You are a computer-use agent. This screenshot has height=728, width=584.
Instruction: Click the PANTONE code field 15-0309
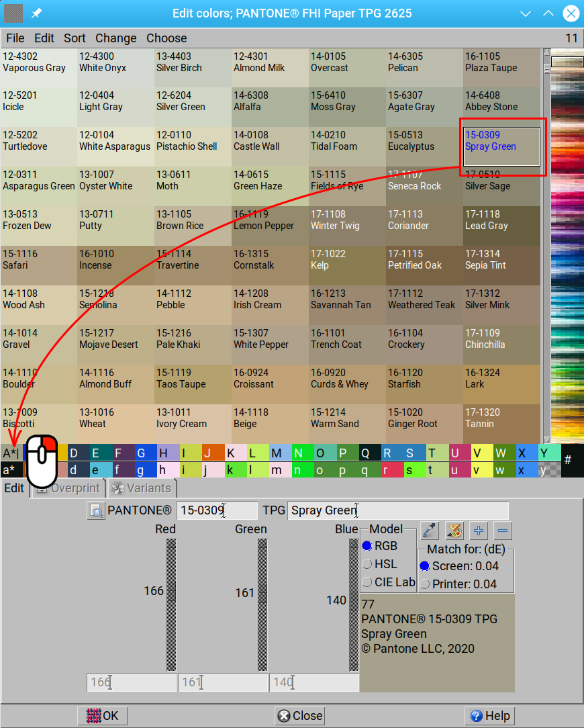pyautogui.click(x=217, y=510)
